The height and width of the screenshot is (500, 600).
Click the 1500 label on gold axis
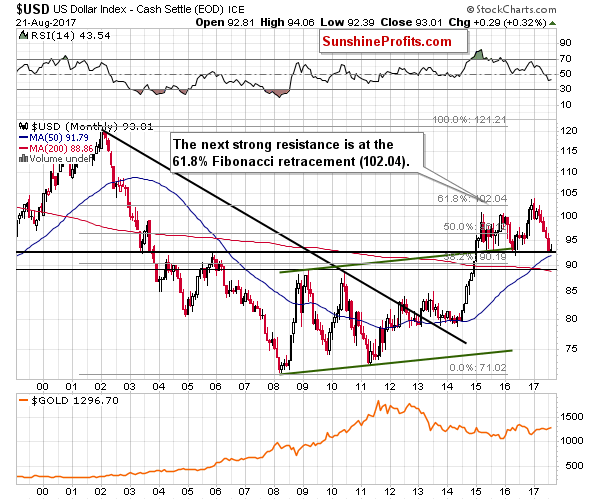click(572, 417)
